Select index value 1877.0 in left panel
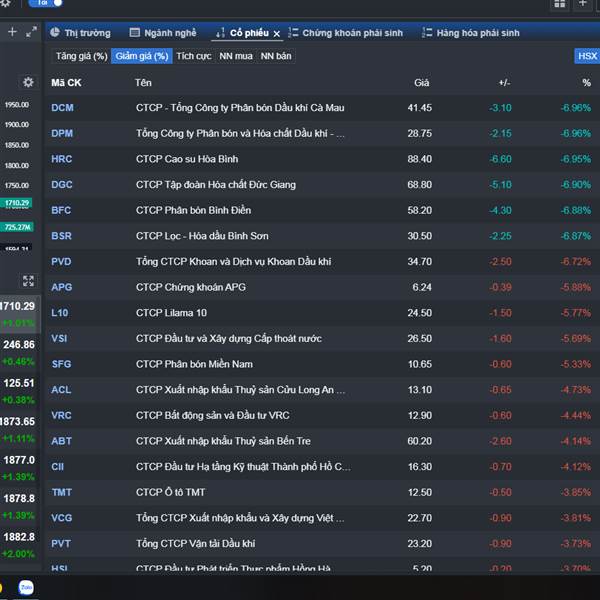 [19, 460]
